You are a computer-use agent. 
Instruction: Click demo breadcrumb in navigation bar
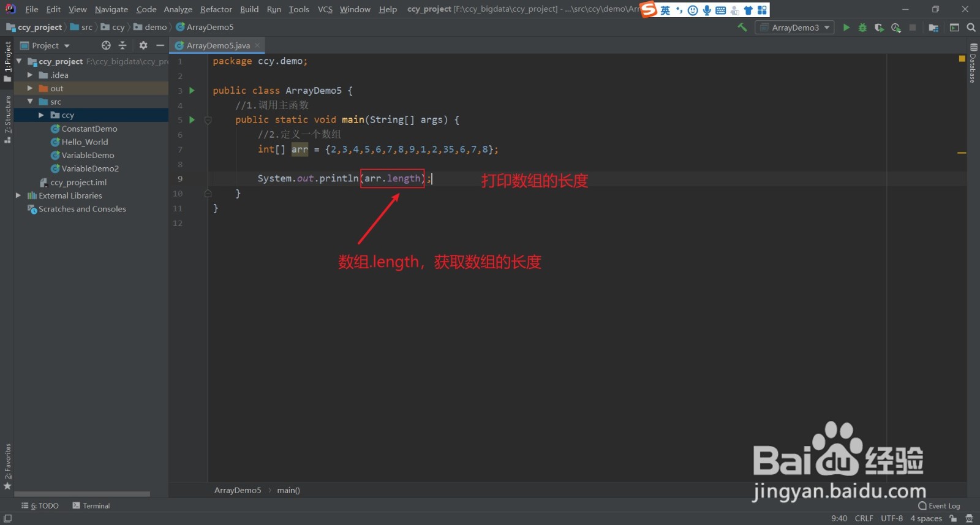[150, 27]
